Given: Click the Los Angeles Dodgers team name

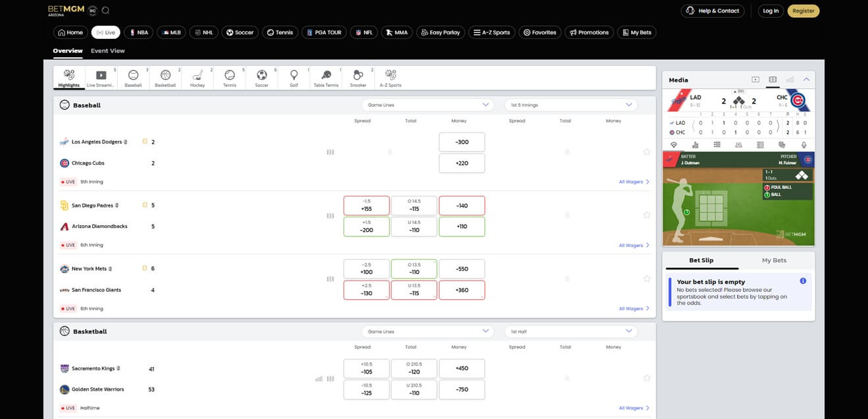Looking at the screenshot, I should [97, 142].
